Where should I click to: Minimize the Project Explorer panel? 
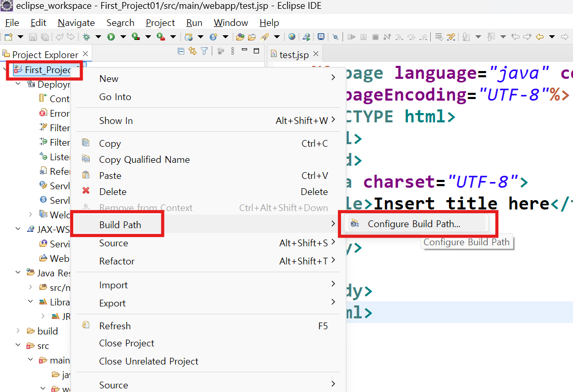click(x=244, y=50)
